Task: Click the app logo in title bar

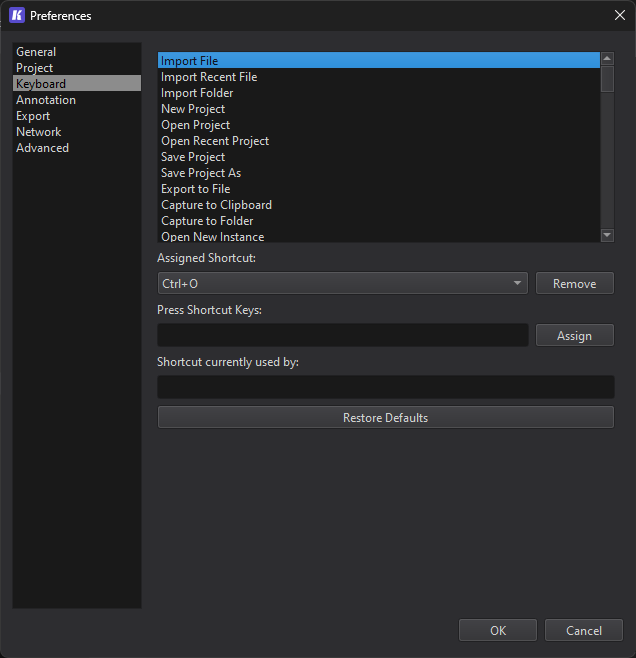Action: click(16, 16)
